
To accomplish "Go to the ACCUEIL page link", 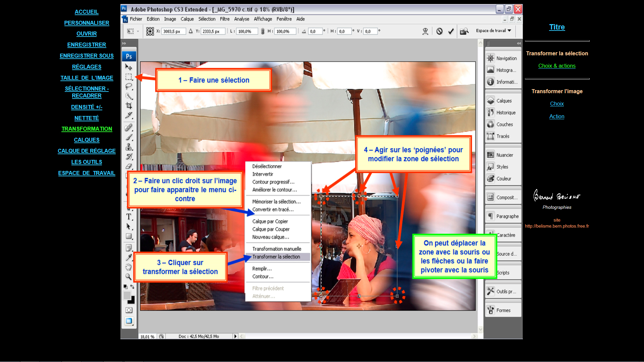I will 87,12.
